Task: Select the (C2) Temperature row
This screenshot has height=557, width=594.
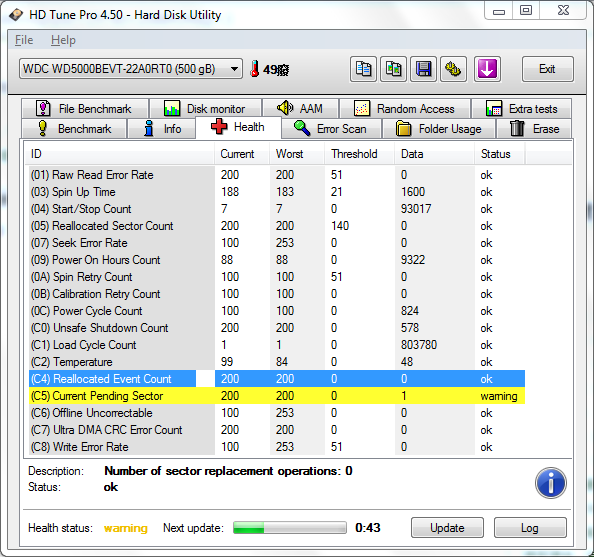Action: pos(277,362)
